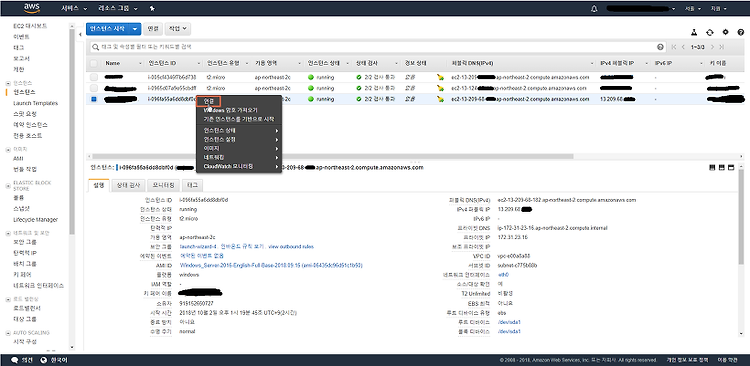Click alarm icon in first instance row

pyautogui.click(x=440, y=77)
